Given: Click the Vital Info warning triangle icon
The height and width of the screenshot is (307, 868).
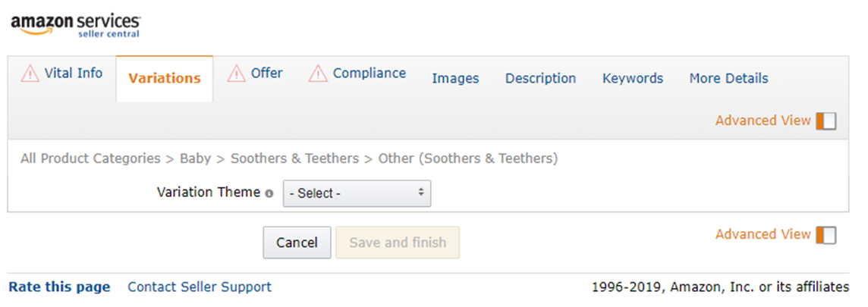Looking at the screenshot, I should 30,74.
